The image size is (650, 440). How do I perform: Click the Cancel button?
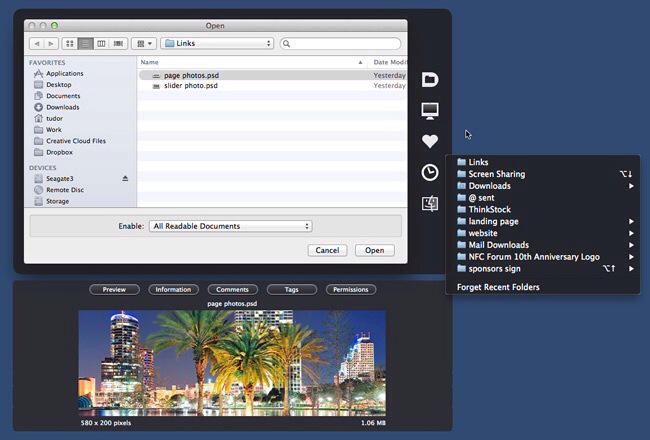click(327, 250)
